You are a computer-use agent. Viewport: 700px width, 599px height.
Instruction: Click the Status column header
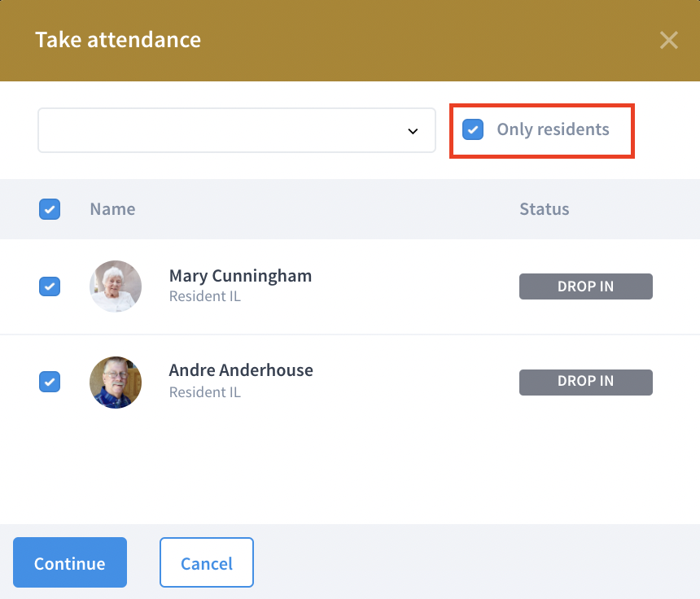[545, 209]
